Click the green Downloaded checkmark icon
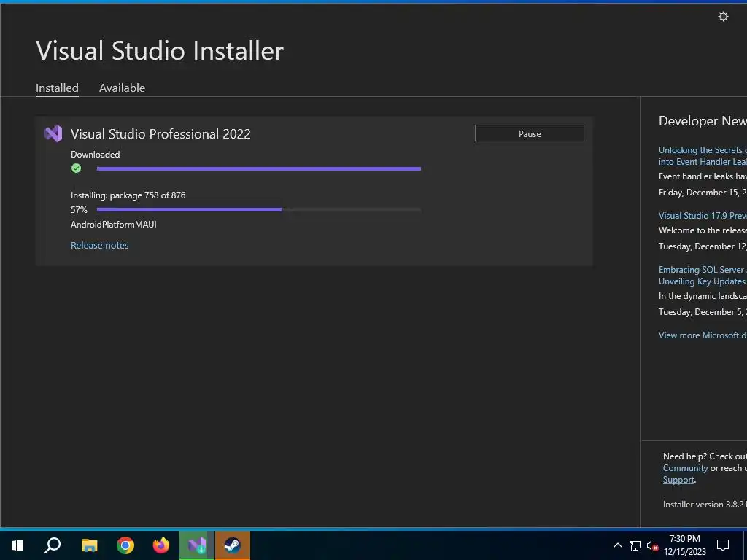This screenshot has height=560, width=747. click(x=76, y=168)
